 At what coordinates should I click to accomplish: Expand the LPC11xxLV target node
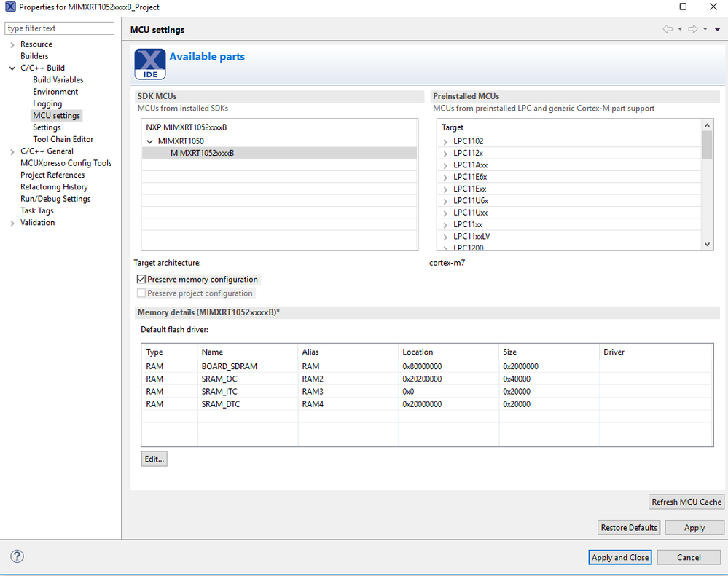click(445, 237)
